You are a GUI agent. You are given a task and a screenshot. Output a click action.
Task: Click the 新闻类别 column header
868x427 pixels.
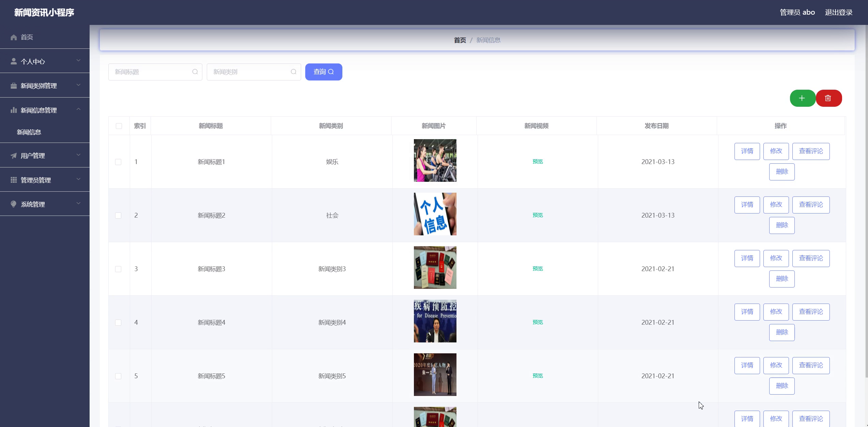tap(331, 126)
